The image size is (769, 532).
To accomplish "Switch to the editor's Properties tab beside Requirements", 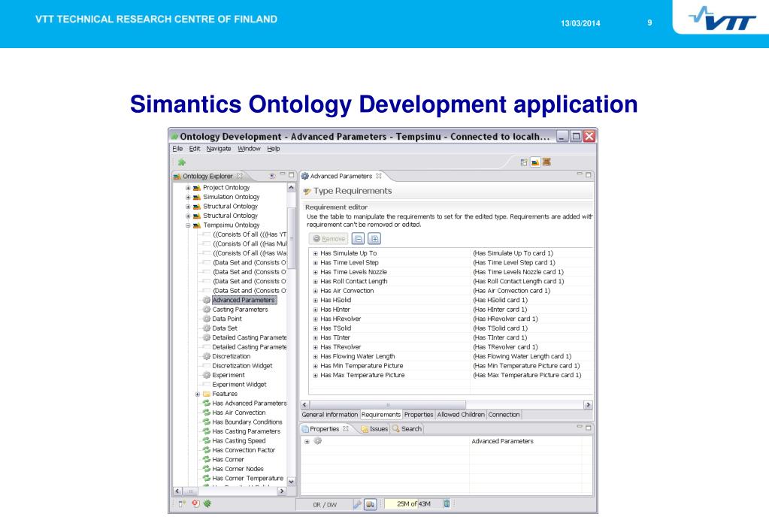I will [x=419, y=414].
